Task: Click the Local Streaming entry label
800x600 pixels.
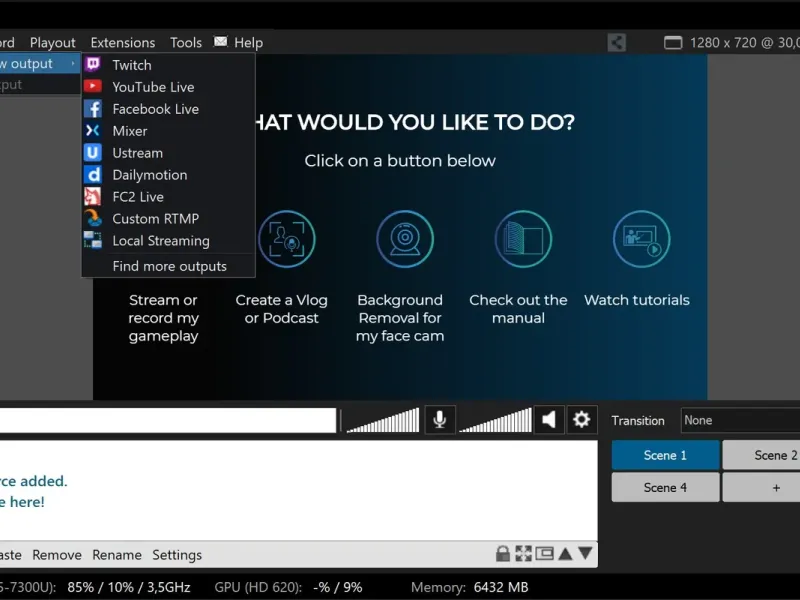Action: 161,241
